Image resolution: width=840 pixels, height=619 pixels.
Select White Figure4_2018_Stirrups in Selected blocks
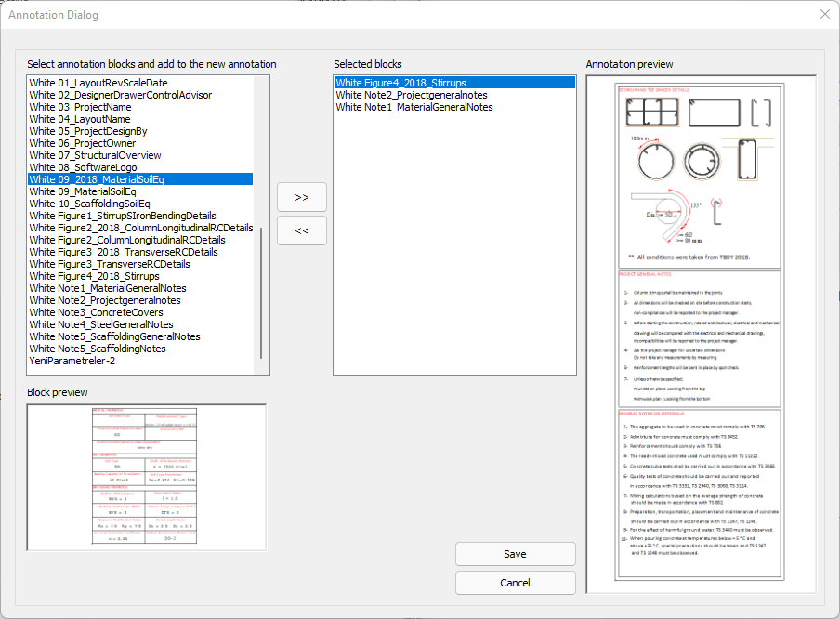pos(400,83)
